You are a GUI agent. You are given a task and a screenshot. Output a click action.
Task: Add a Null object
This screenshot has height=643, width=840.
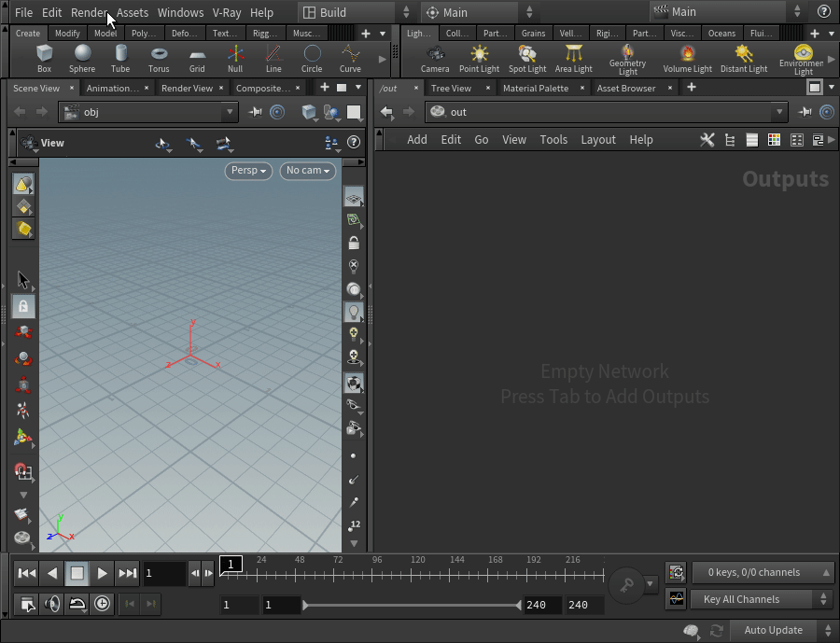(x=235, y=59)
